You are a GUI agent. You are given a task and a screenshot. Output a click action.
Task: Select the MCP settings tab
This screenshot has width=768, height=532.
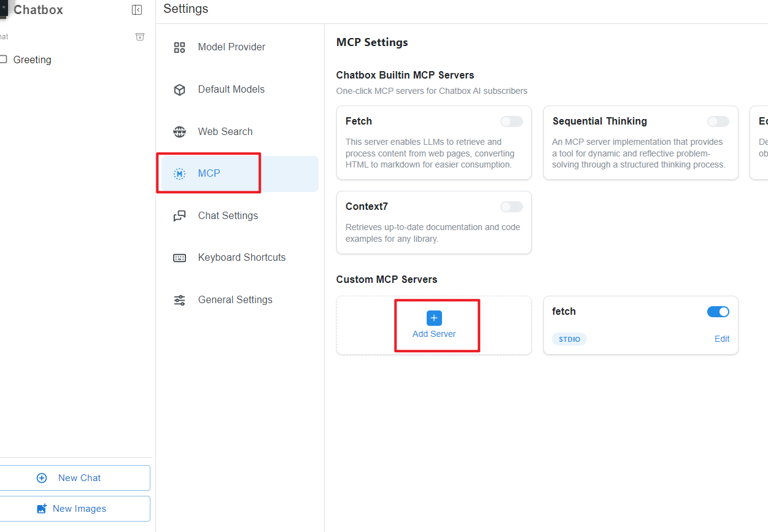click(239, 174)
